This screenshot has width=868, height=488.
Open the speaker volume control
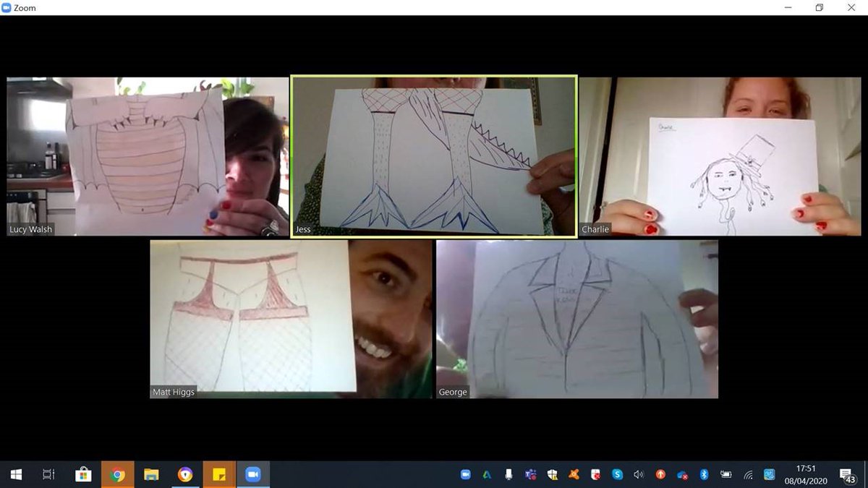coord(639,475)
